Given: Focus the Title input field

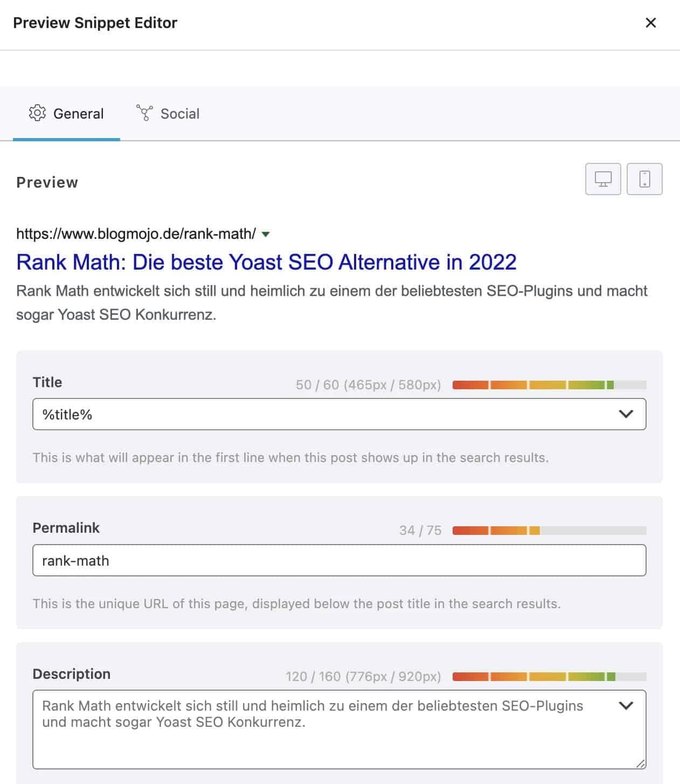Looking at the screenshot, I should (323, 414).
